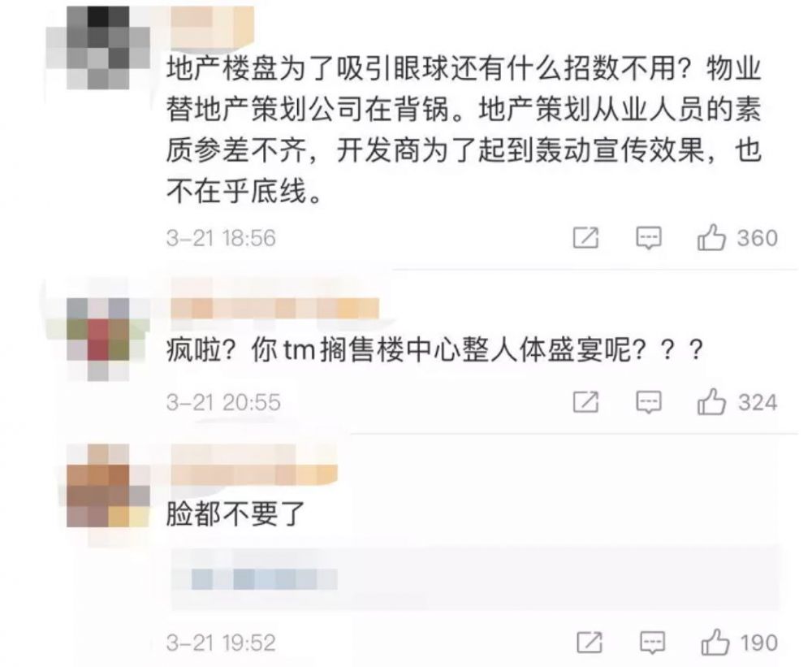Expand the blurred nested reply under 脸都不要了
Image resolution: width=812 pixels, height=667 pixels.
pos(475,578)
